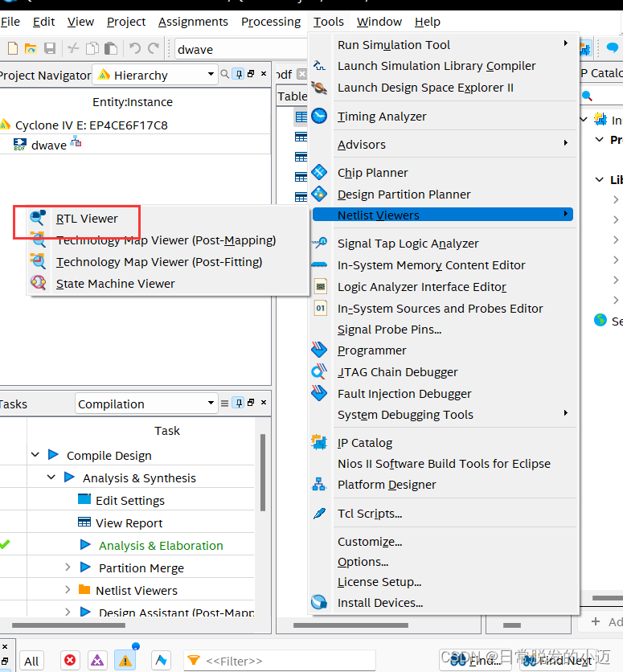Viewport: 623px width, 672px height.
Task: Expand the Partition Merge task
Action: [x=68, y=567]
